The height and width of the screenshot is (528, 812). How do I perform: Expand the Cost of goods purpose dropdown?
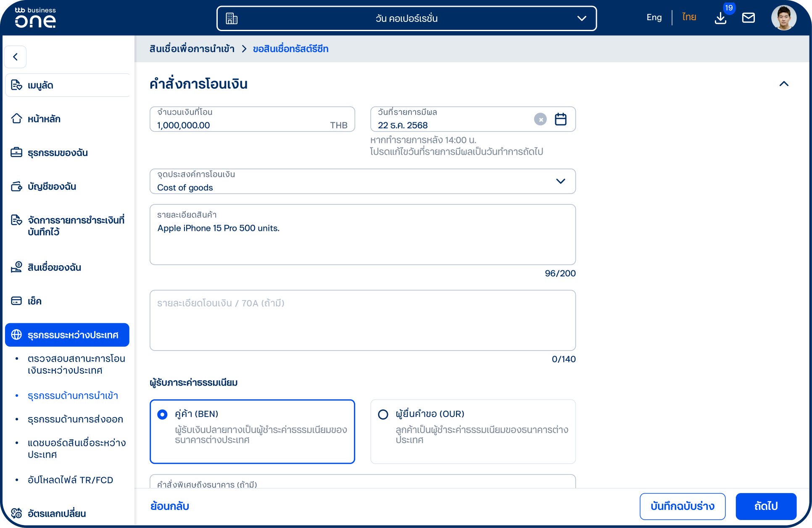(363, 181)
